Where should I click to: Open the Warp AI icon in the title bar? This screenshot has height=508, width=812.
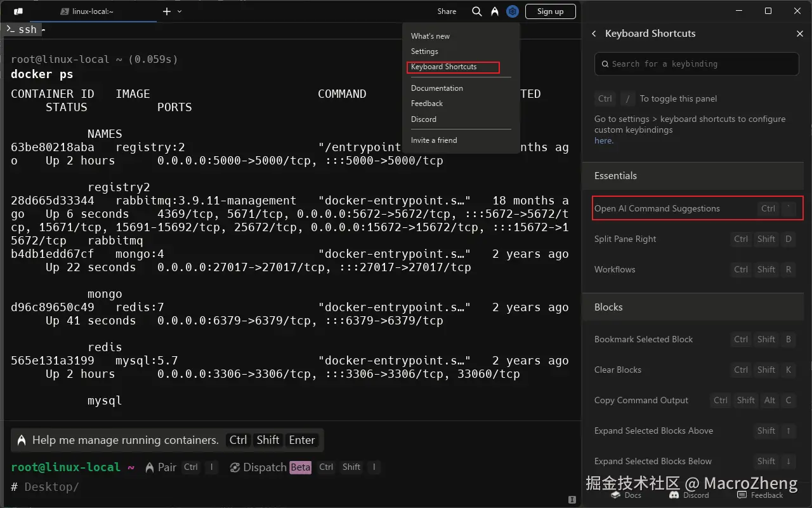(x=495, y=11)
